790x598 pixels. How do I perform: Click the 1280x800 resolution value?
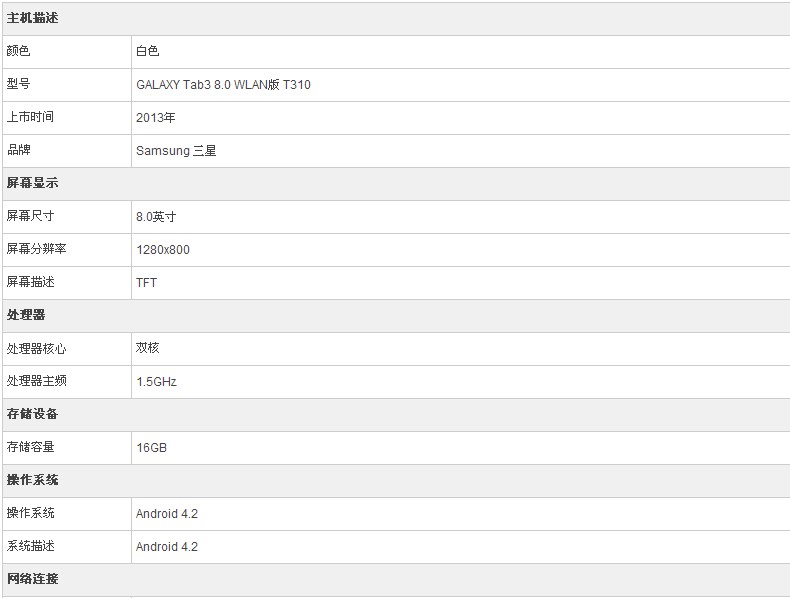click(x=163, y=249)
